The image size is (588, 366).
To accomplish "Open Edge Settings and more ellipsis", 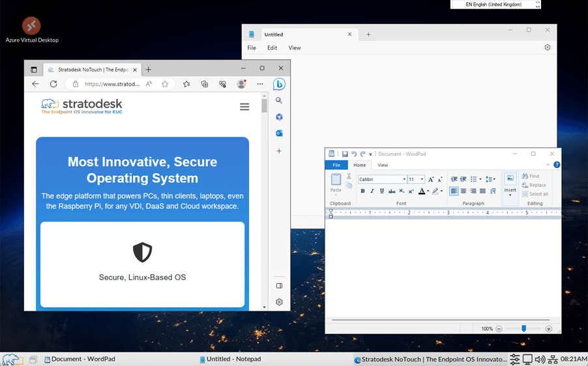I will 260,84.
